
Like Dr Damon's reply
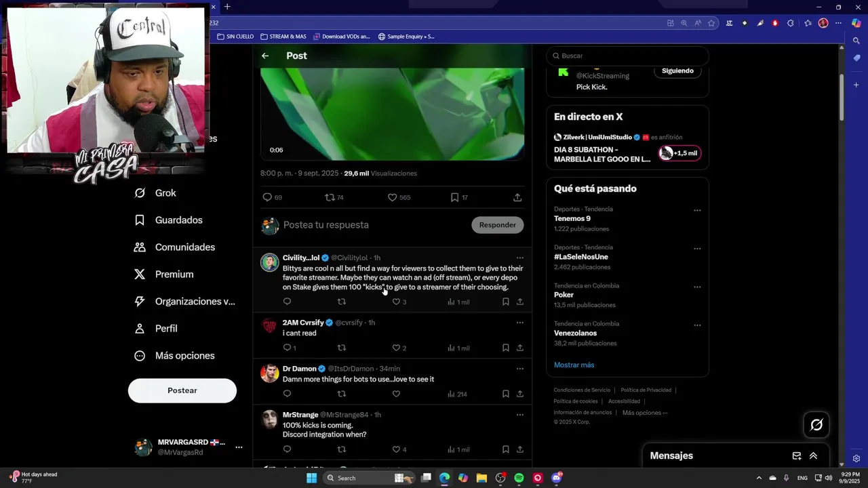coord(396,394)
